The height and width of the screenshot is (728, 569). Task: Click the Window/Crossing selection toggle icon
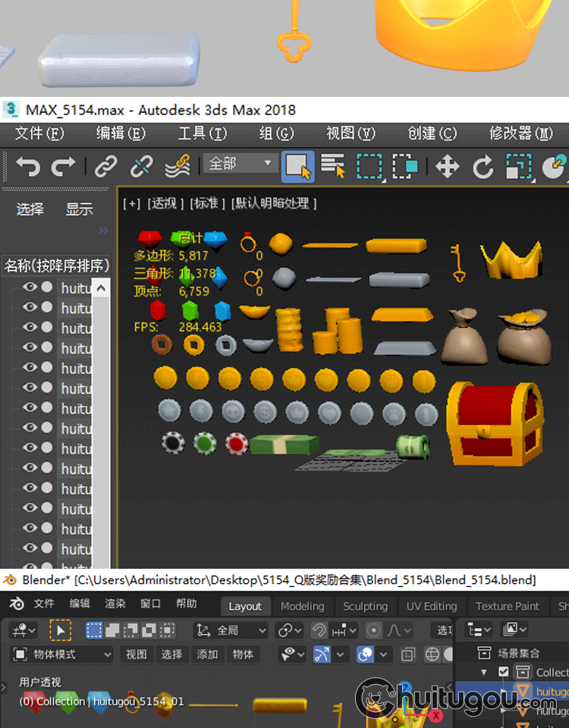coord(405,166)
